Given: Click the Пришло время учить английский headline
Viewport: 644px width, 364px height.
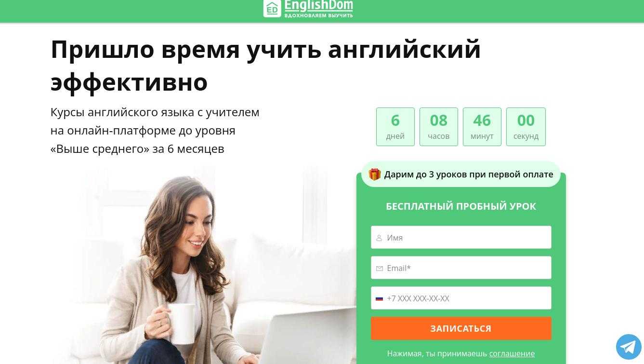Looking at the screenshot, I should [266, 65].
